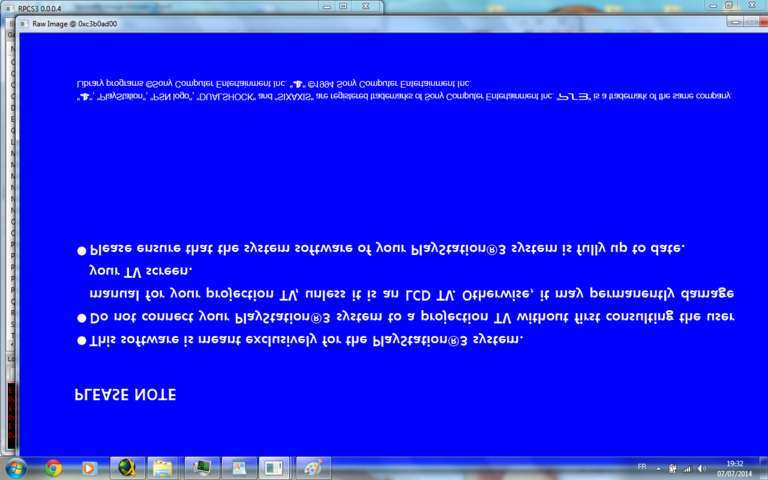768x480 pixels.
Task: Click the RPCS3 0.0.0.4 title bar text
Action: click(39, 9)
